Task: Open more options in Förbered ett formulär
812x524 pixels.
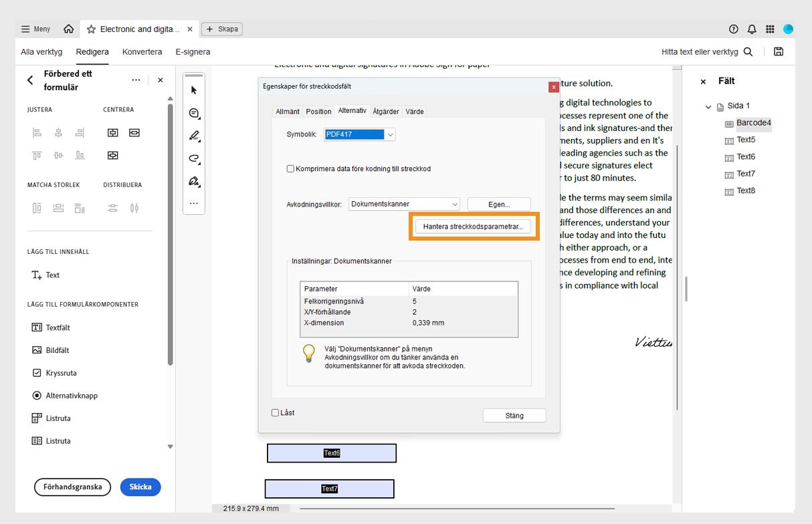Action: 136,80
